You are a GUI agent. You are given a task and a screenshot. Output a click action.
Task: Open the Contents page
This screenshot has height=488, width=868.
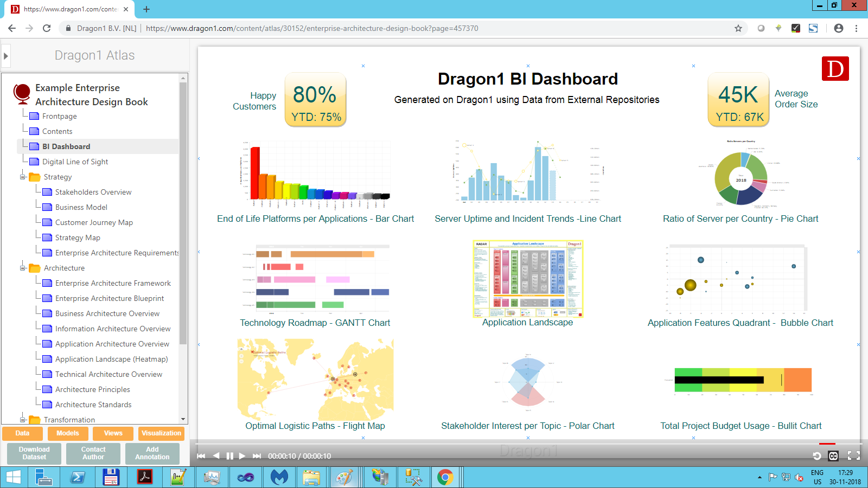[x=57, y=131]
